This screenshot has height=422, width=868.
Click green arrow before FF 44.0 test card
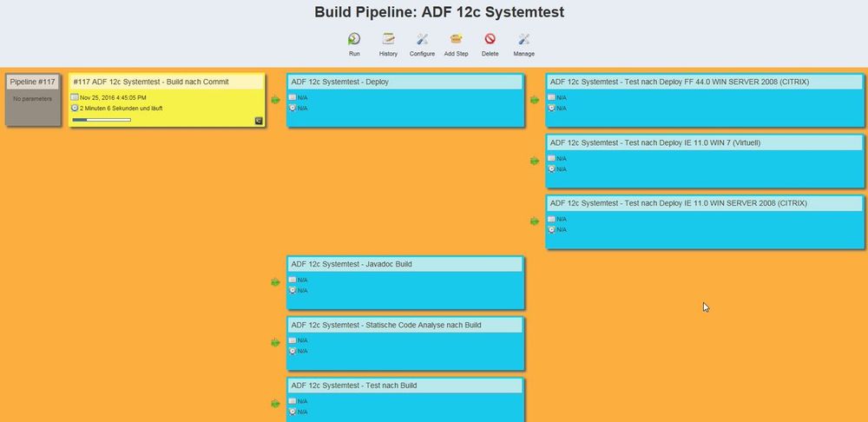tap(535, 100)
